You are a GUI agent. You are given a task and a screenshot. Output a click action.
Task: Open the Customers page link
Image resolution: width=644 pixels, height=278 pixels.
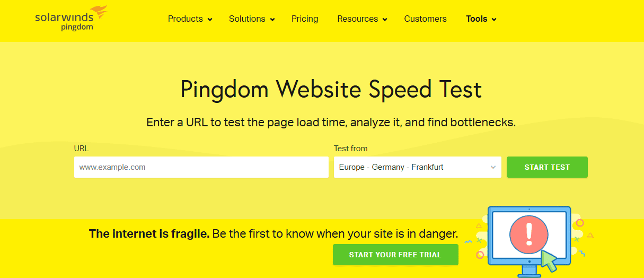425,19
